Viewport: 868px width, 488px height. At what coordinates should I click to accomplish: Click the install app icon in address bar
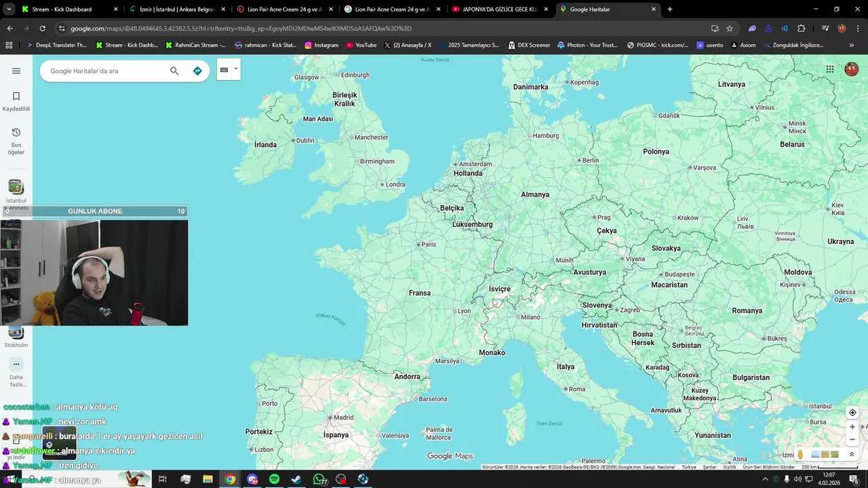[715, 28]
